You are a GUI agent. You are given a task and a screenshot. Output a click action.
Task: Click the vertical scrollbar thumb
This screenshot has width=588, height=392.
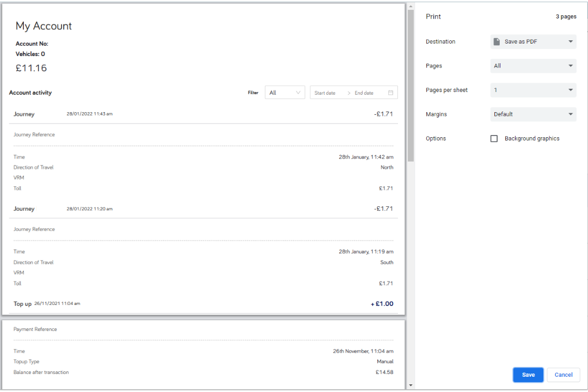coord(411,84)
